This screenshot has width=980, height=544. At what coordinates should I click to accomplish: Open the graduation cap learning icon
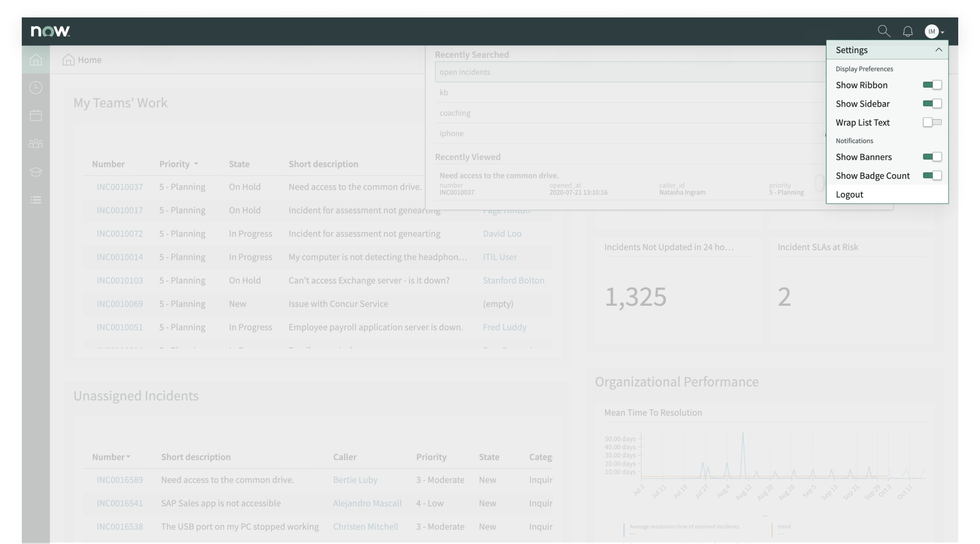click(x=35, y=172)
